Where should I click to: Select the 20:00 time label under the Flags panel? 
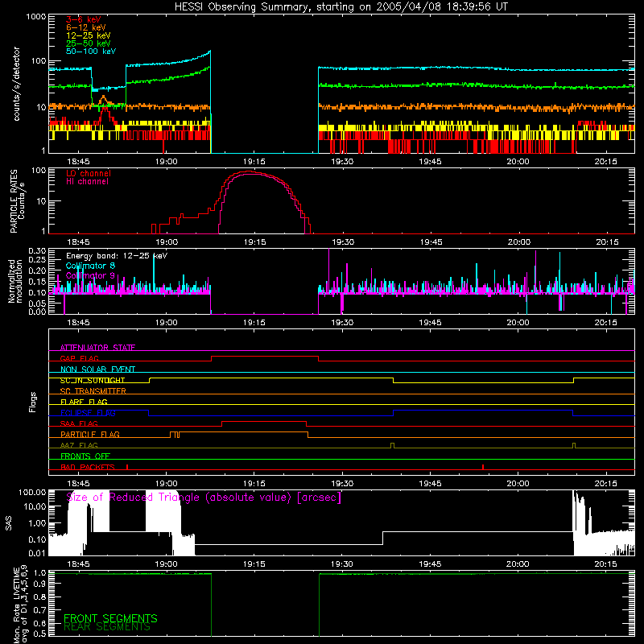point(518,484)
